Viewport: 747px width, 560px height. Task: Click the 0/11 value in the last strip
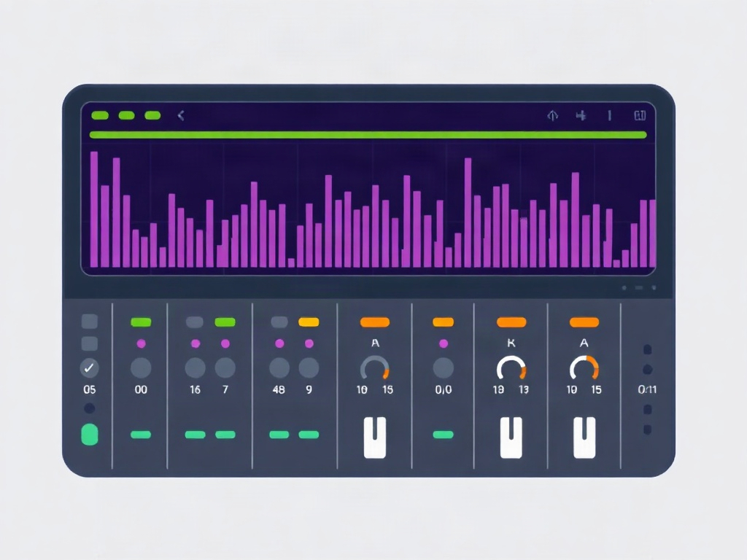(647, 389)
